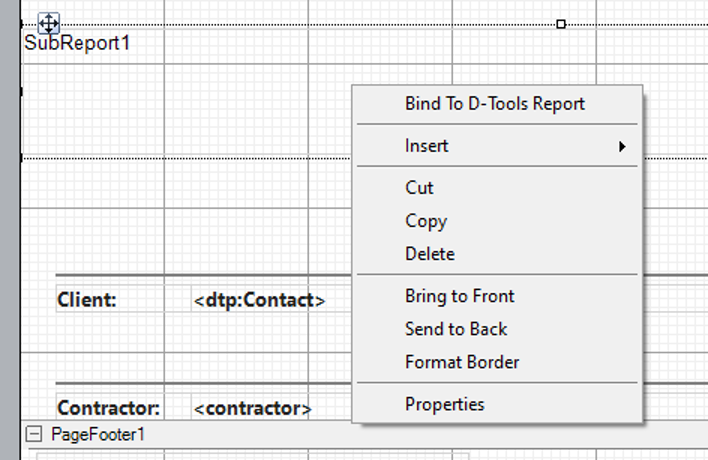This screenshot has height=460, width=708.
Task: Click the horizontal line above Client row
Action: (203, 274)
